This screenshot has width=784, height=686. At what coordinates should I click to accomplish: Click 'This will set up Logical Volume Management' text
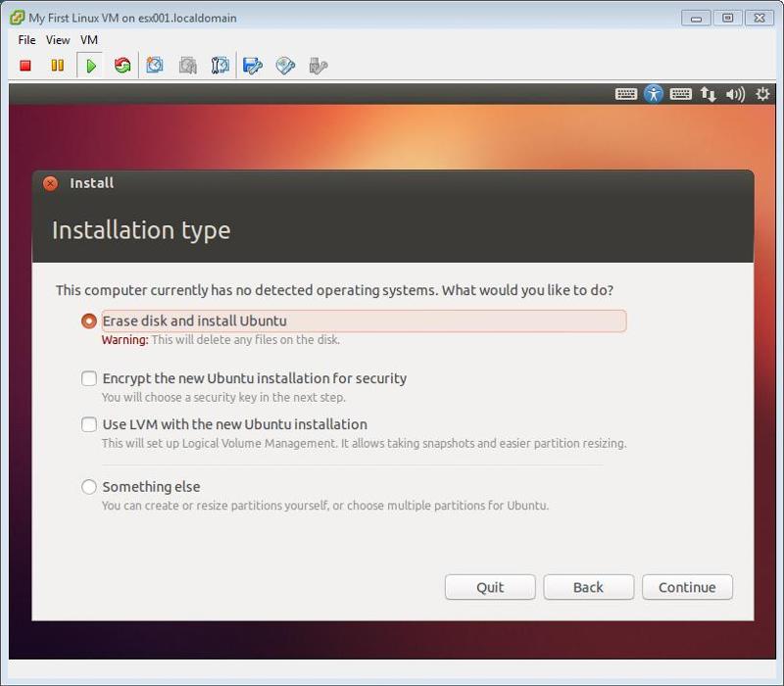tap(364, 444)
